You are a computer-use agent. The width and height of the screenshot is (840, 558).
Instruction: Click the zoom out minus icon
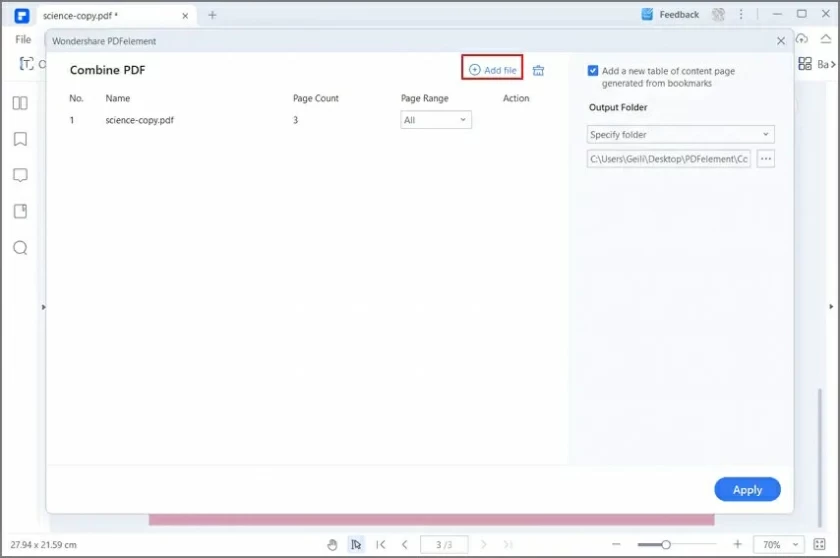[616, 544]
